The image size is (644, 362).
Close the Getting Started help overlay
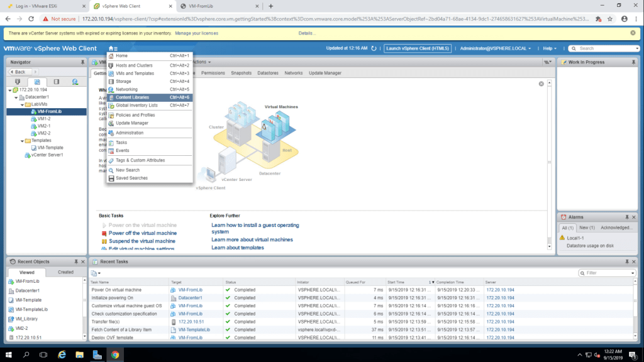click(541, 84)
